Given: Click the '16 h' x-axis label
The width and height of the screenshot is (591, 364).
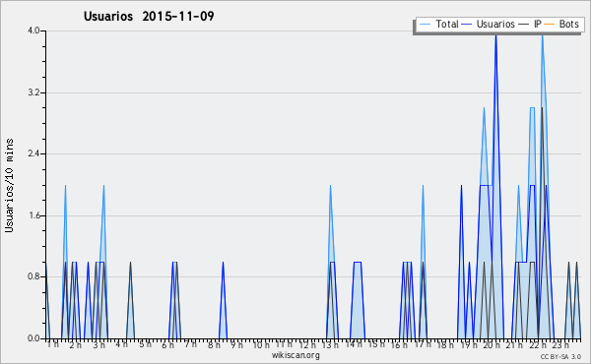Looking at the screenshot, I should tap(400, 345).
